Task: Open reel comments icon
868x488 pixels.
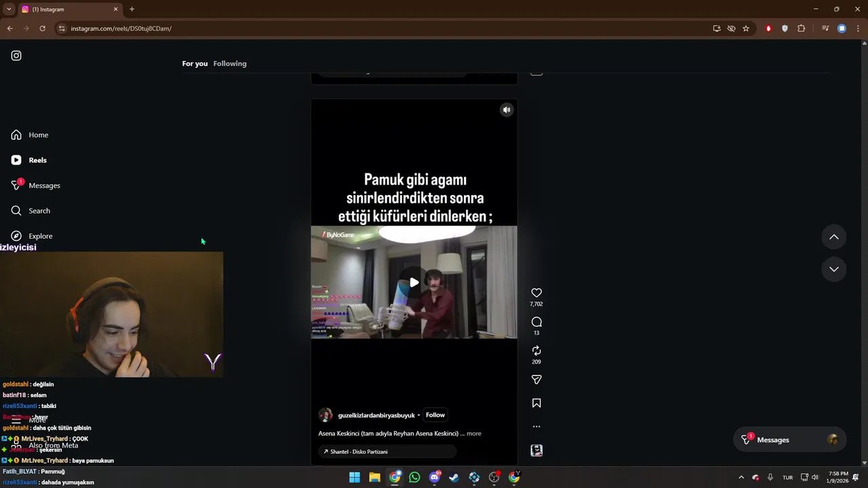Action: pyautogui.click(x=536, y=322)
